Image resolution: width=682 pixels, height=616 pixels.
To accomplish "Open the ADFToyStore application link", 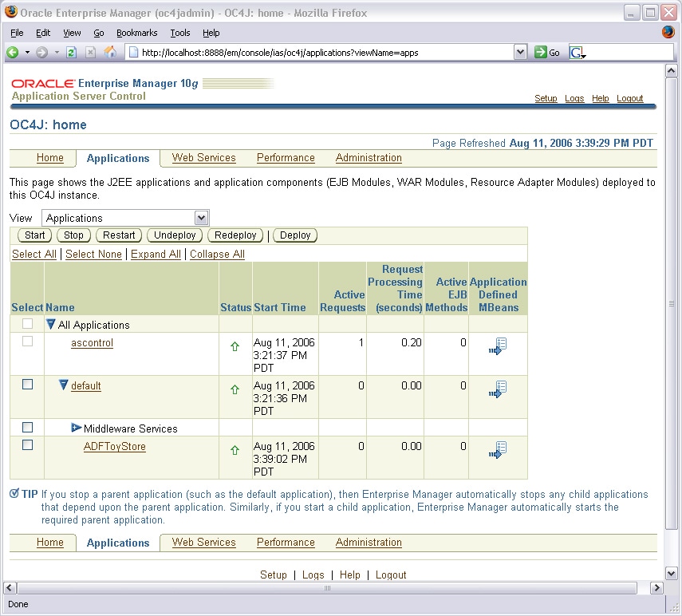I will pyautogui.click(x=115, y=446).
